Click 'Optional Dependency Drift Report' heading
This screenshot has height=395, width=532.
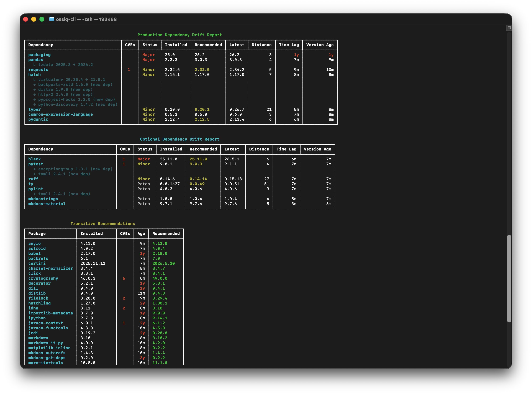[x=180, y=139]
